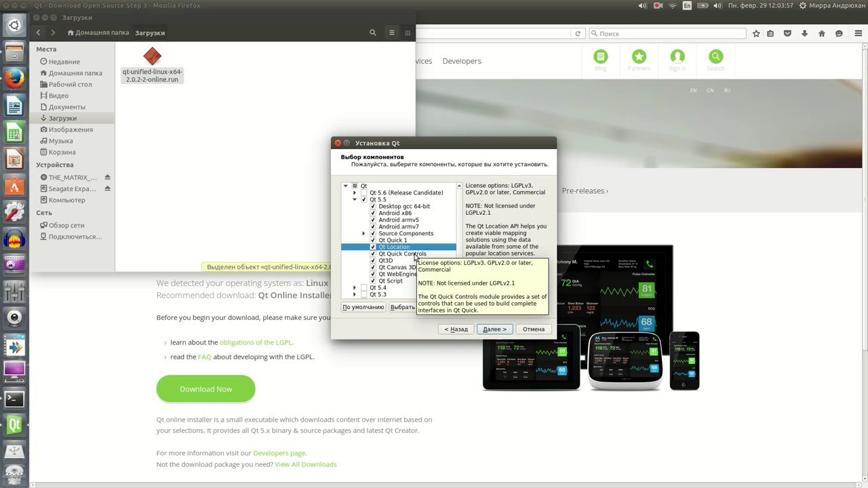
Task: Switch Files window to grid view
Action: 408,33
